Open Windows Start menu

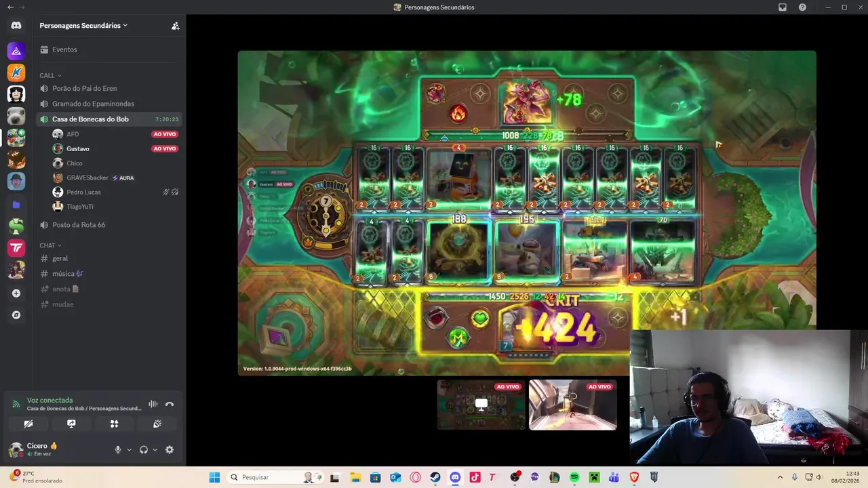(214, 477)
